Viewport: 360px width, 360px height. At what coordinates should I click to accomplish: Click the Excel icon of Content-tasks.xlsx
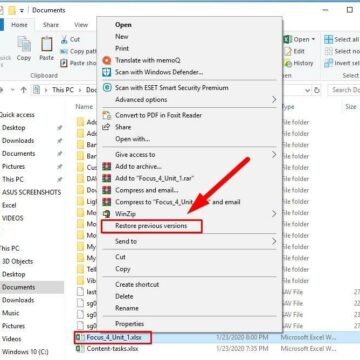point(79,349)
